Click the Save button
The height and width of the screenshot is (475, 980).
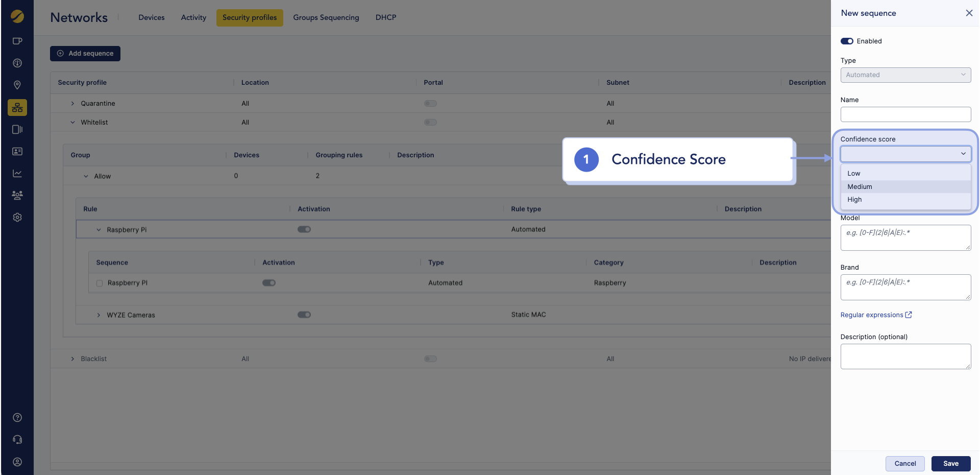950,463
